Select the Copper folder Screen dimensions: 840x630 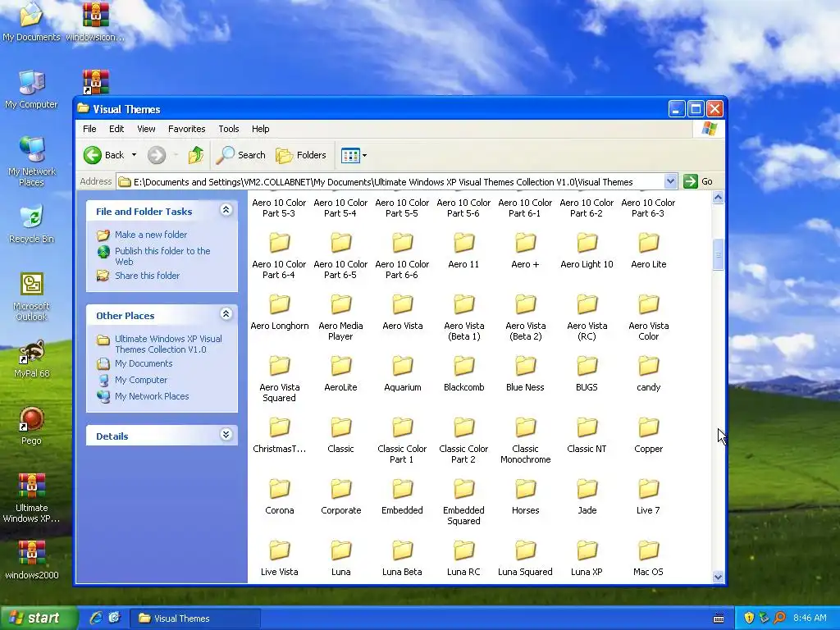tap(648, 436)
